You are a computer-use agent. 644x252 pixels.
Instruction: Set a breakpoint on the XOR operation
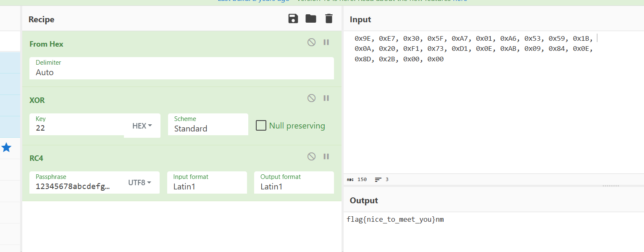(x=326, y=98)
